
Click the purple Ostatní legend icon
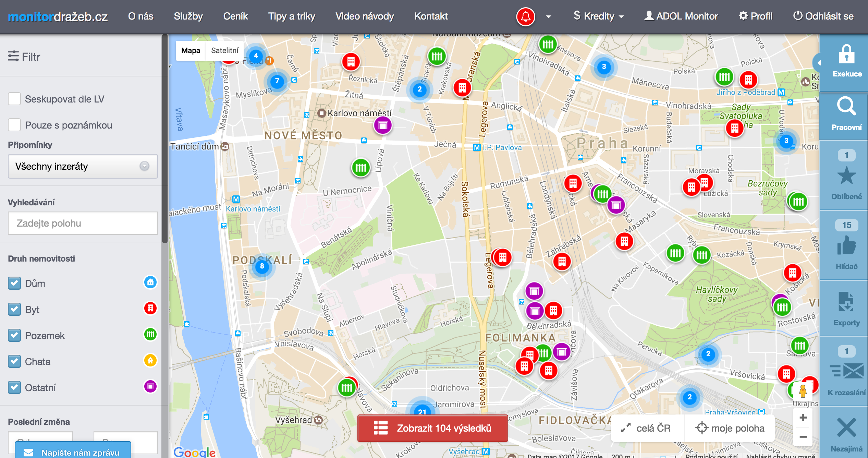point(150,387)
